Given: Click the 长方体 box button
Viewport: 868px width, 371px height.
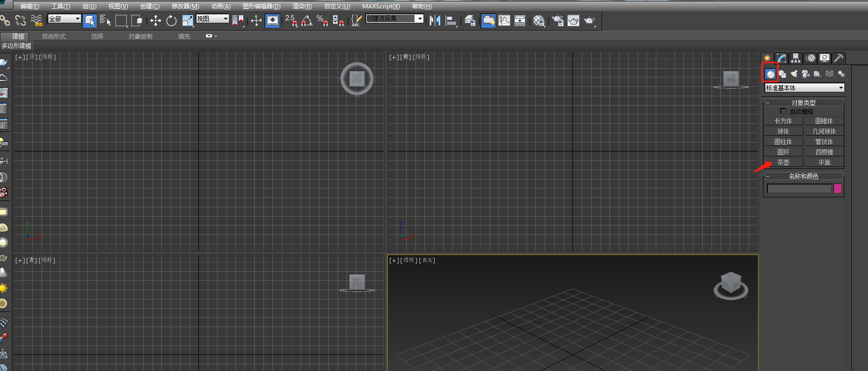Looking at the screenshot, I should coord(783,121).
